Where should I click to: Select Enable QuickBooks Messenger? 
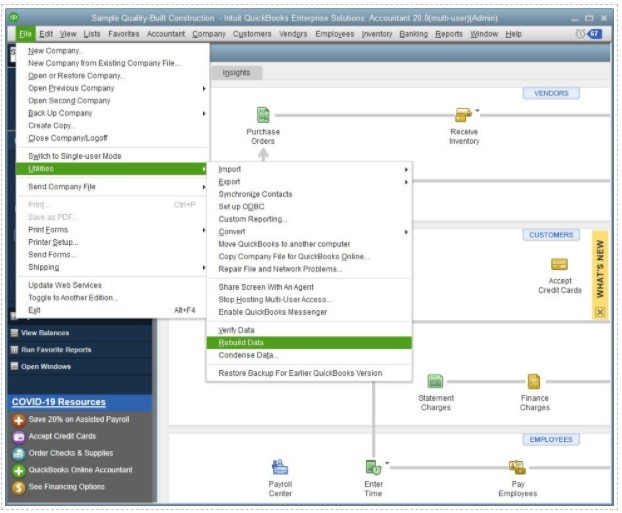(309, 312)
